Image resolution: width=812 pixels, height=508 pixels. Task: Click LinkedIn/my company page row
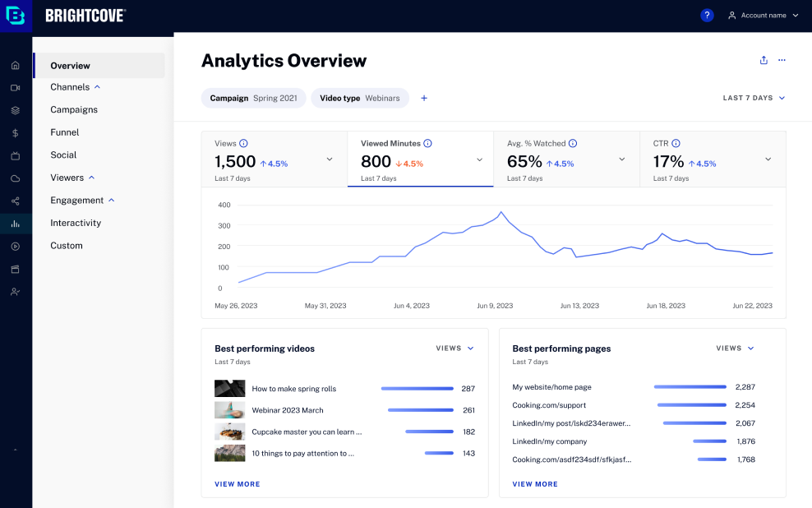click(x=634, y=441)
